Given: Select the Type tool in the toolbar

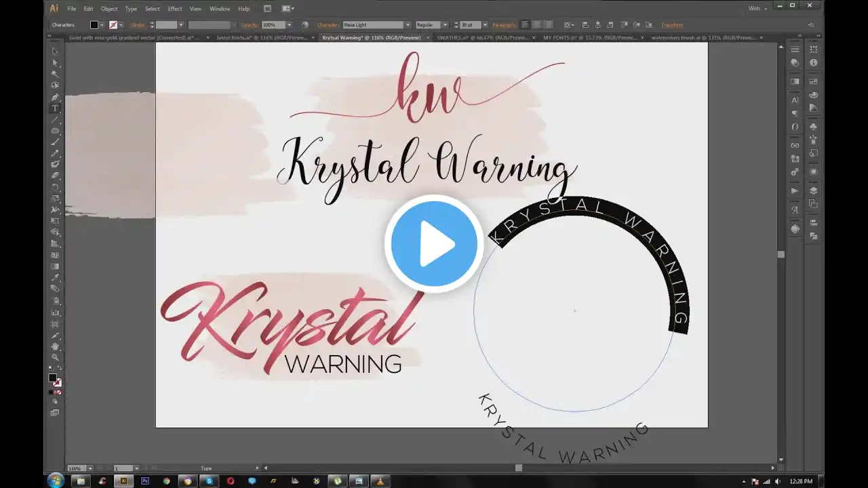Looking at the screenshot, I should 55,108.
